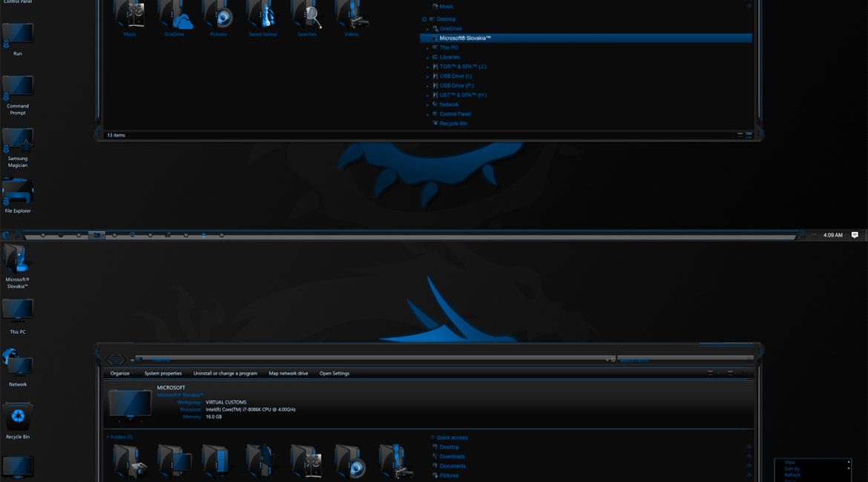Select Pictures folder icon in lower window
The image size is (868, 482).
pos(351,461)
